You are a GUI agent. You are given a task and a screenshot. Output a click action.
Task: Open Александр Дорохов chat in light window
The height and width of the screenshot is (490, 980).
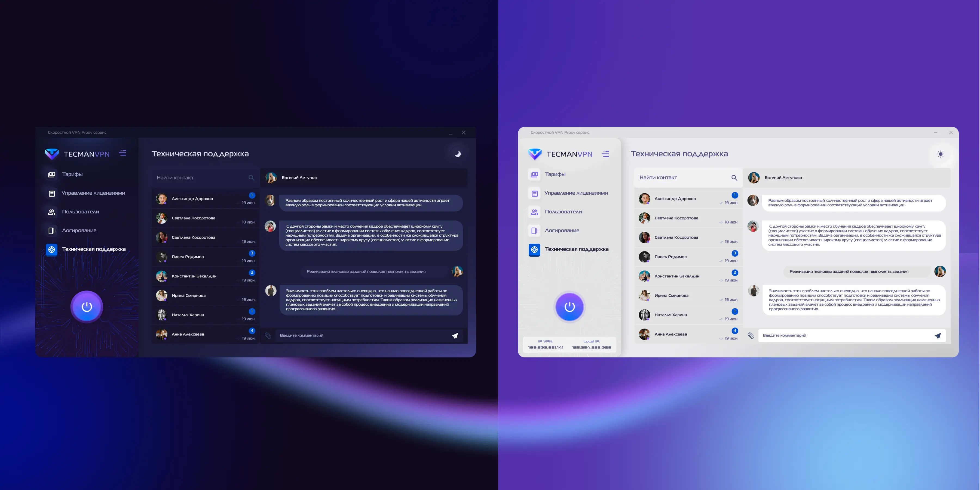(688, 199)
